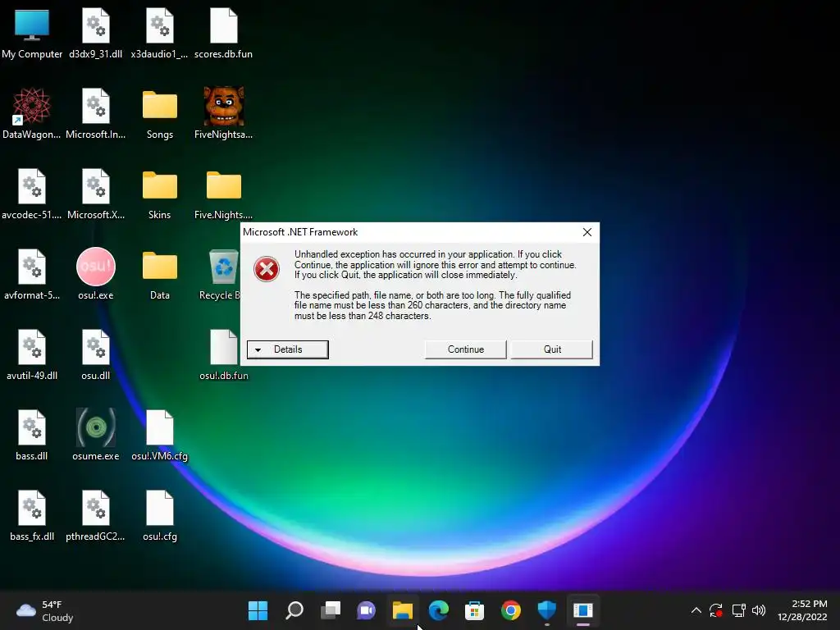Open the volume speaker tray icon
This screenshot has width=840, height=630.
tap(759, 610)
